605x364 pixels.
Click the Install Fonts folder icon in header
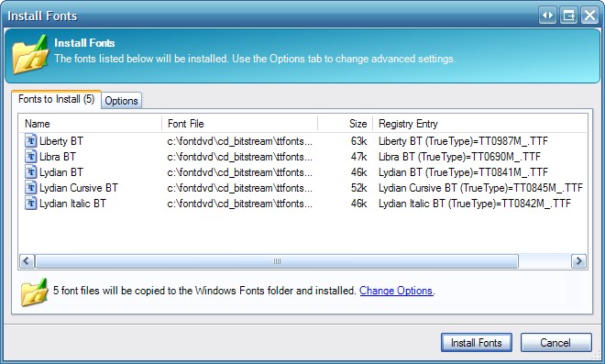pos(30,54)
